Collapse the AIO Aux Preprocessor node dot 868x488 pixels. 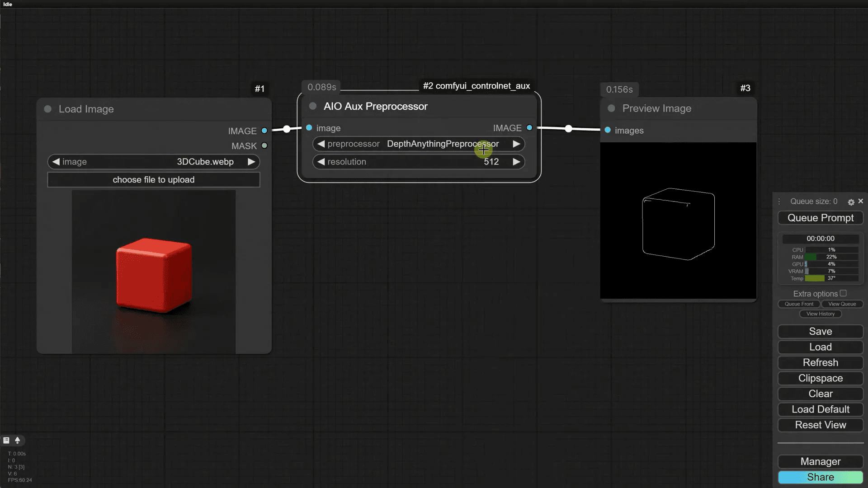pyautogui.click(x=312, y=106)
